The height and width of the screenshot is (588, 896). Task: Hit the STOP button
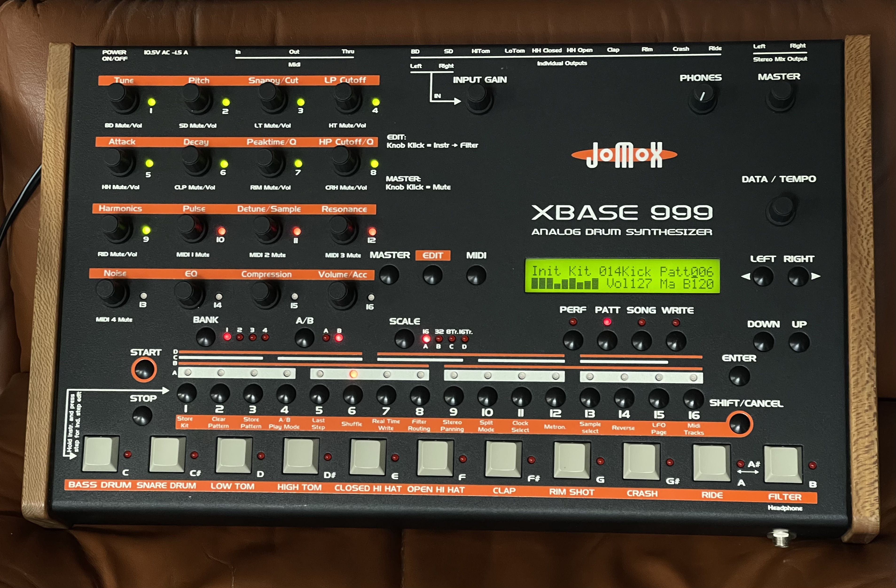(x=142, y=416)
